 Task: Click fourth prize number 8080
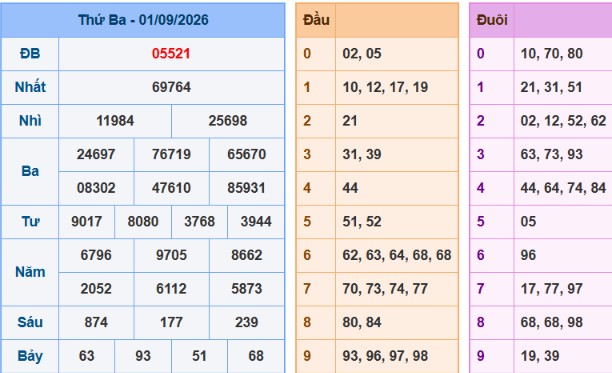pos(143,222)
